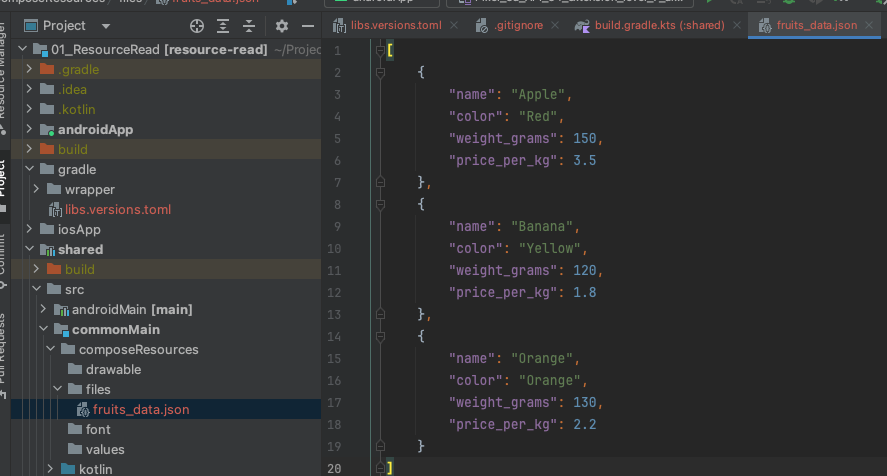Switch to .gitignore tab

point(518,25)
